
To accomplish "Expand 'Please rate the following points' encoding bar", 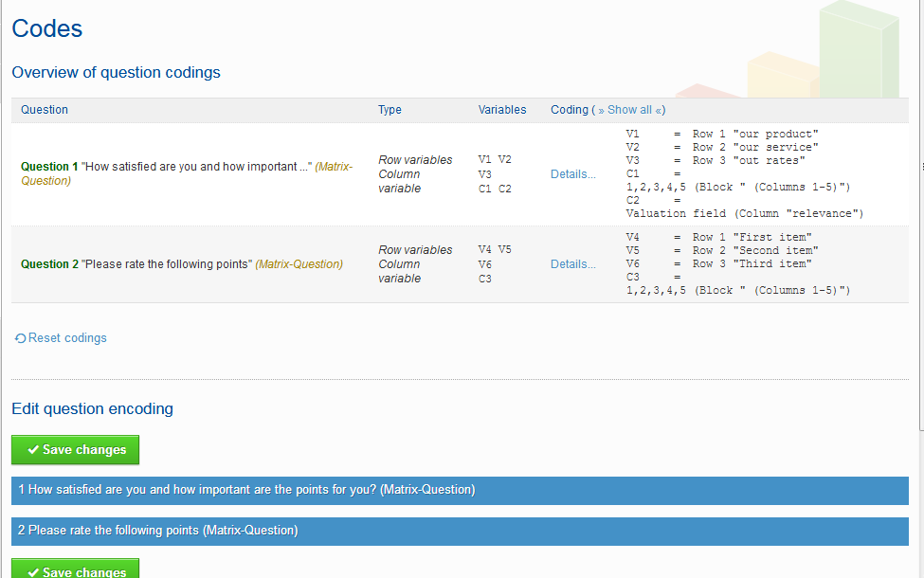I will coord(460,530).
